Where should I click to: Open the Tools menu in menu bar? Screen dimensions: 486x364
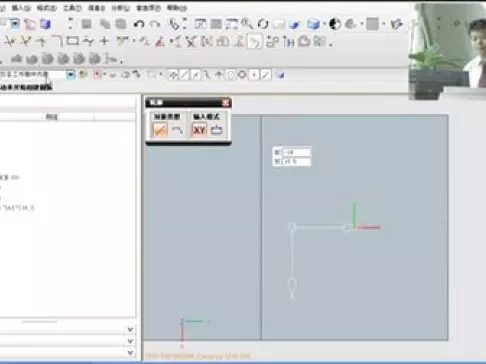click(73, 8)
